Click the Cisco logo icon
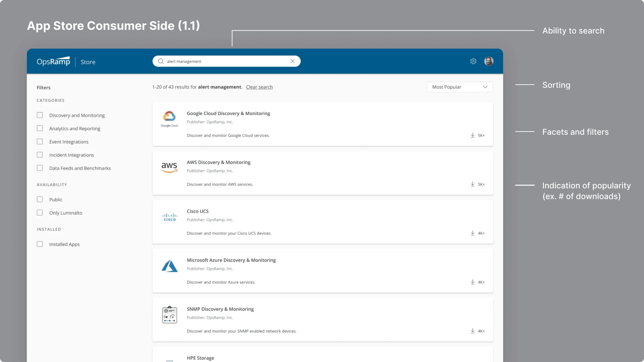Screen dimensions: 644x362 (x=170, y=217)
